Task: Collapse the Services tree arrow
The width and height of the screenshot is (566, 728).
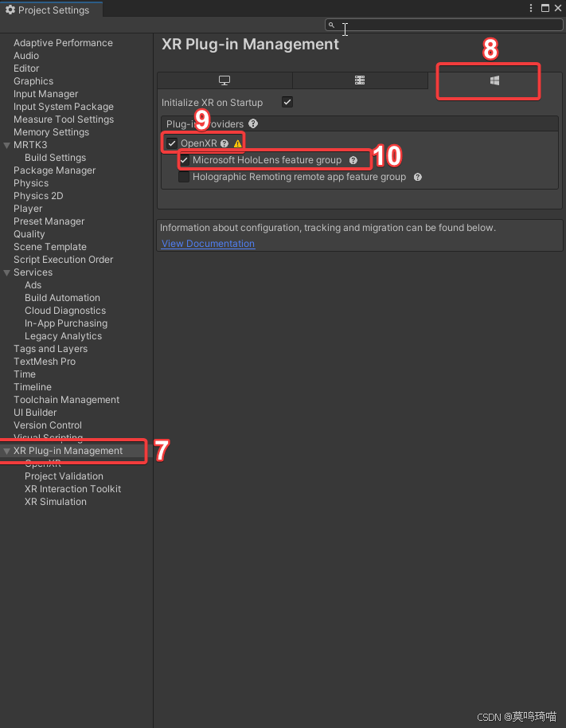Action: pyautogui.click(x=7, y=272)
